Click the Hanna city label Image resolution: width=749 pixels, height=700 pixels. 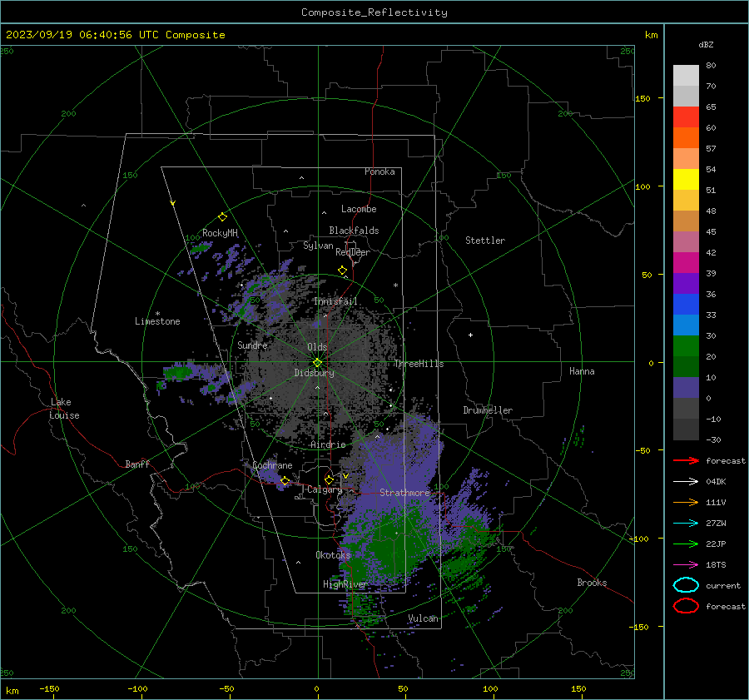tap(582, 371)
